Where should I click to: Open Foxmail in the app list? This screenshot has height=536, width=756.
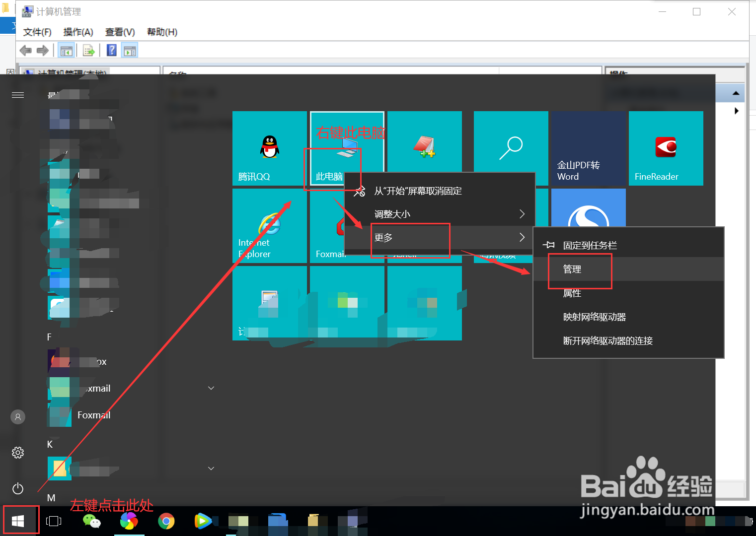[93, 415]
